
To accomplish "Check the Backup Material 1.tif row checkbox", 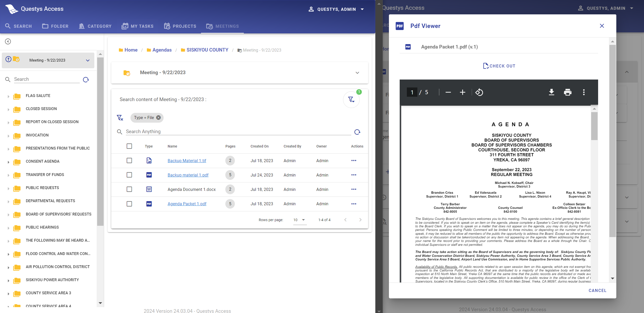I will [129, 161].
